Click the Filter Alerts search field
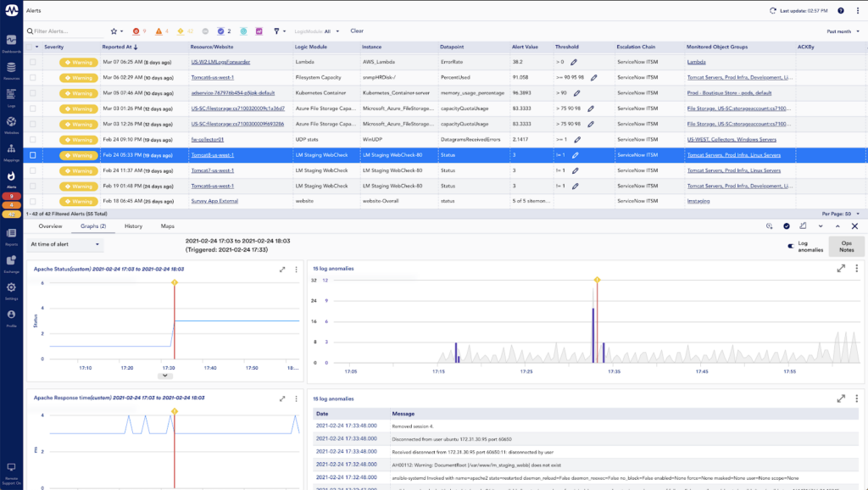The width and height of the screenshot is (868, 490). click(64, 31)
